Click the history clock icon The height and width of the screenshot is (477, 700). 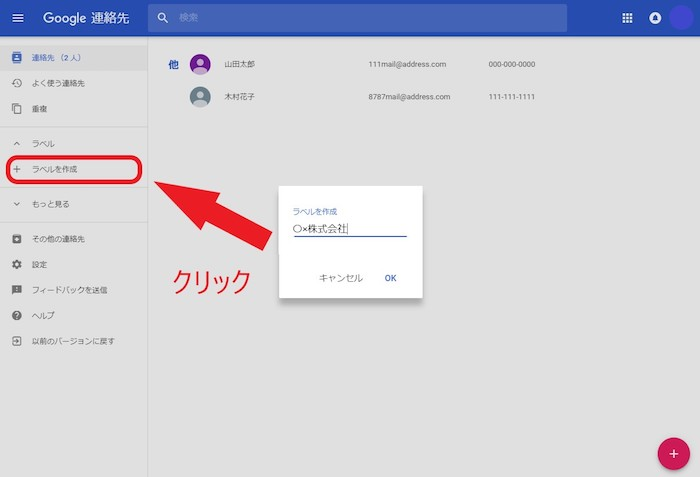click(17, 83)
